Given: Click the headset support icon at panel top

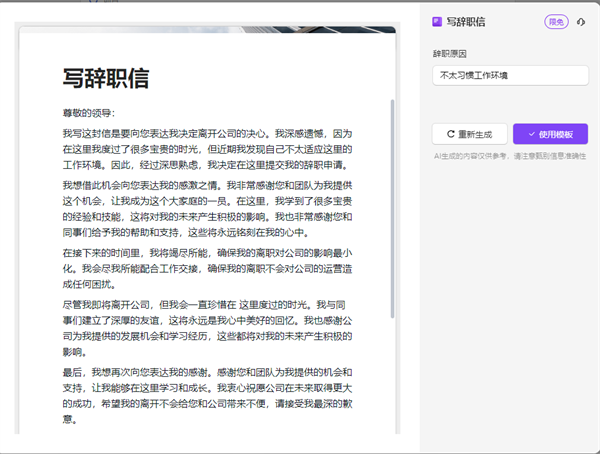Looking at the screenshot, I should tap(582, 21).
